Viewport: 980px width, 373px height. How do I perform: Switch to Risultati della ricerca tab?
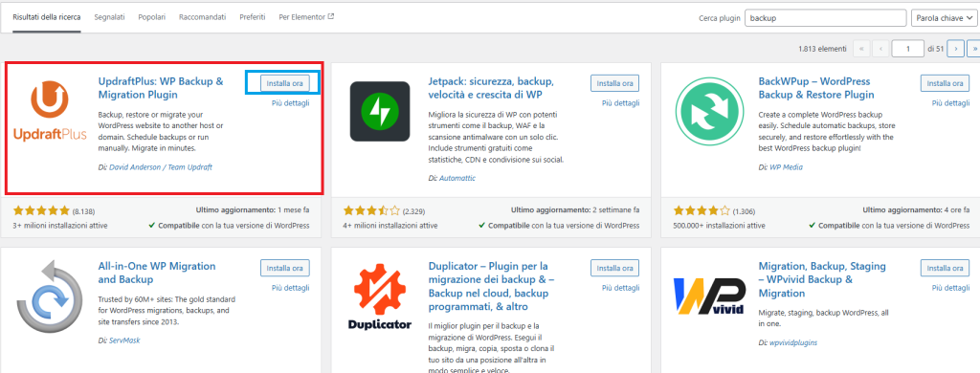coord(47,17)
